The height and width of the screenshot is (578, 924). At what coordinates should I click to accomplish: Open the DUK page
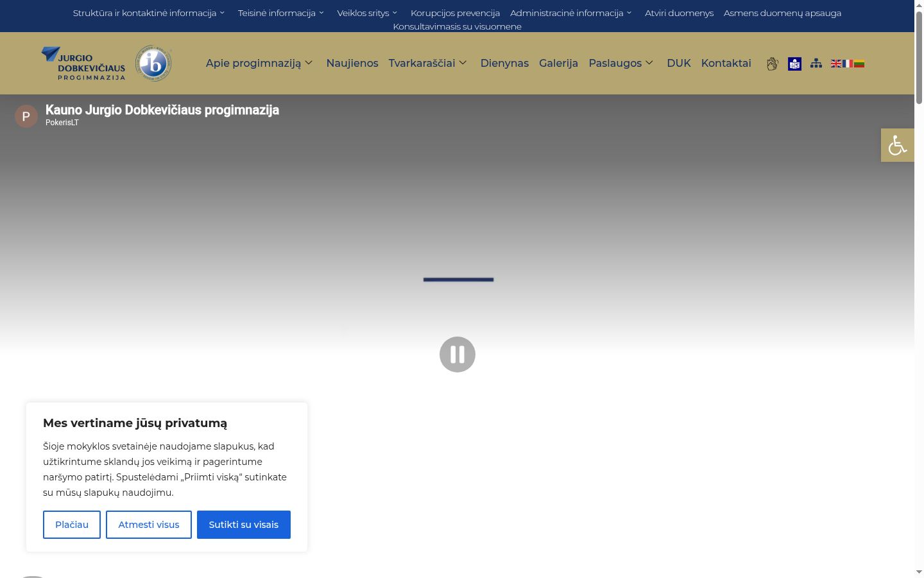679,63
